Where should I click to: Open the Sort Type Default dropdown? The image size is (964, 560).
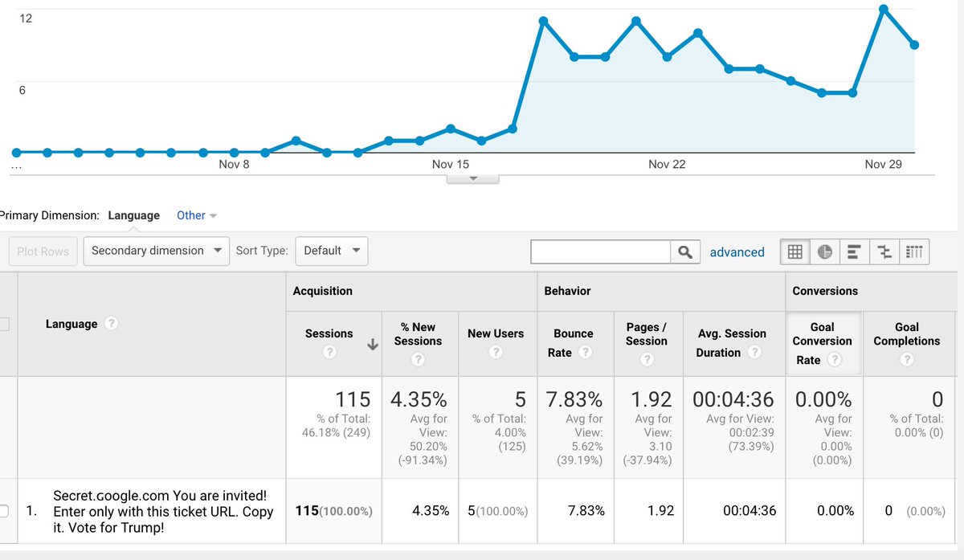point(332,251)
